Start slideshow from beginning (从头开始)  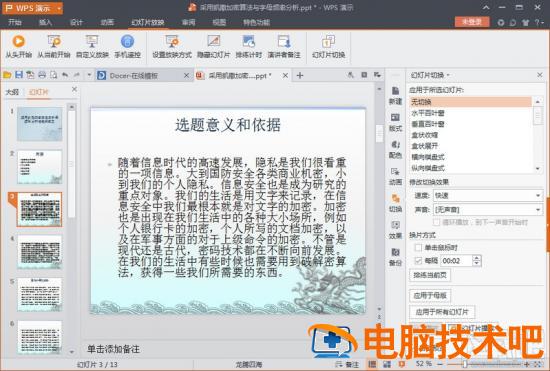tap(18, 46)
